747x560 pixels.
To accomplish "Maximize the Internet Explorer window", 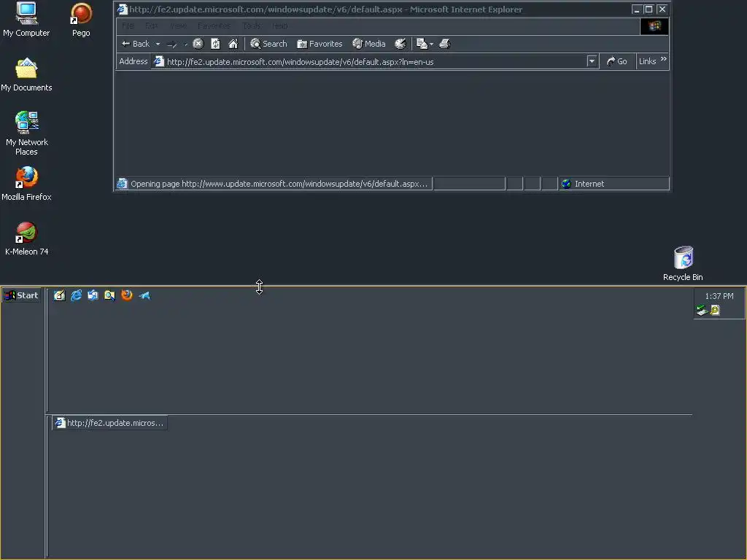I will 649,9.
